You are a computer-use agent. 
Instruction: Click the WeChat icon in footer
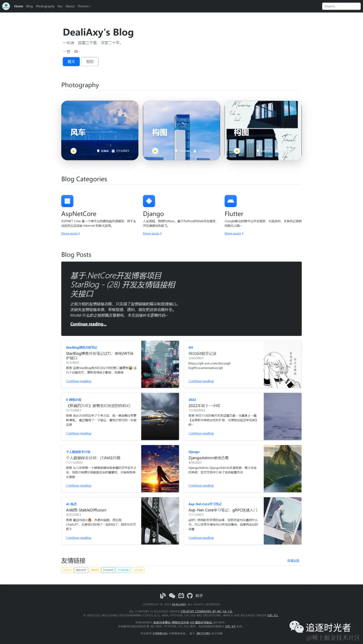(172, 596)
